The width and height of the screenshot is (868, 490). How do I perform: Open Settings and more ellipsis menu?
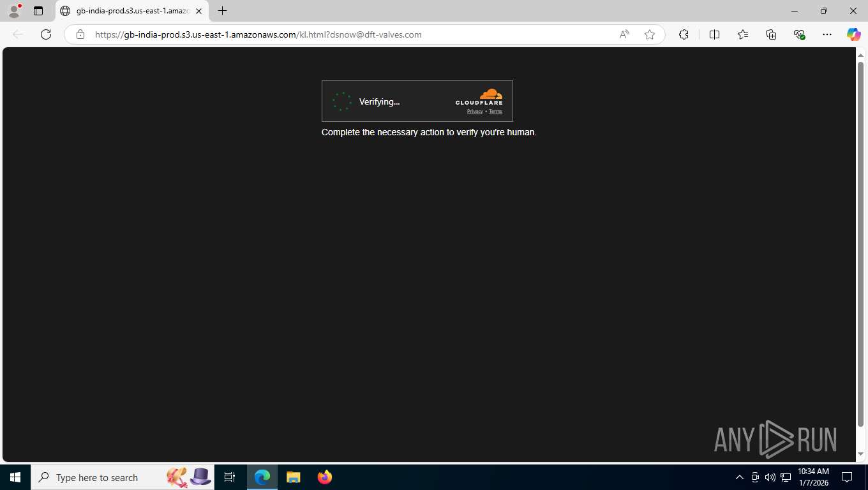tap(827, 34)
